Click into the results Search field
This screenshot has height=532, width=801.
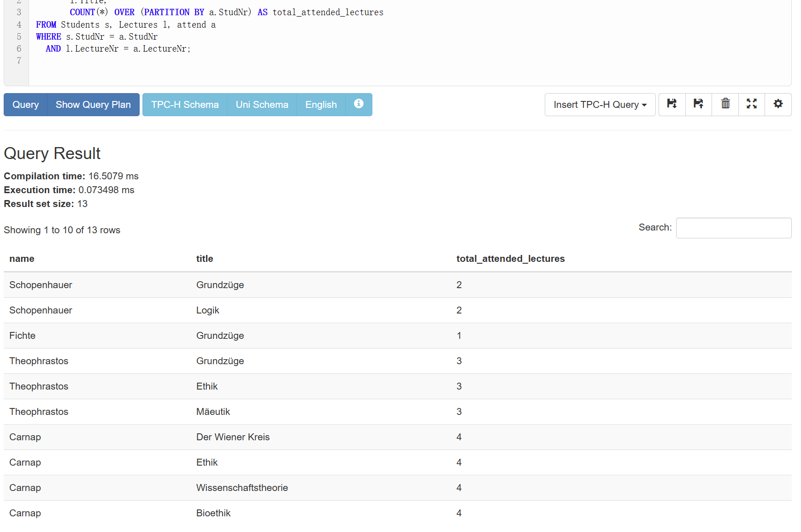coord(733,228)
